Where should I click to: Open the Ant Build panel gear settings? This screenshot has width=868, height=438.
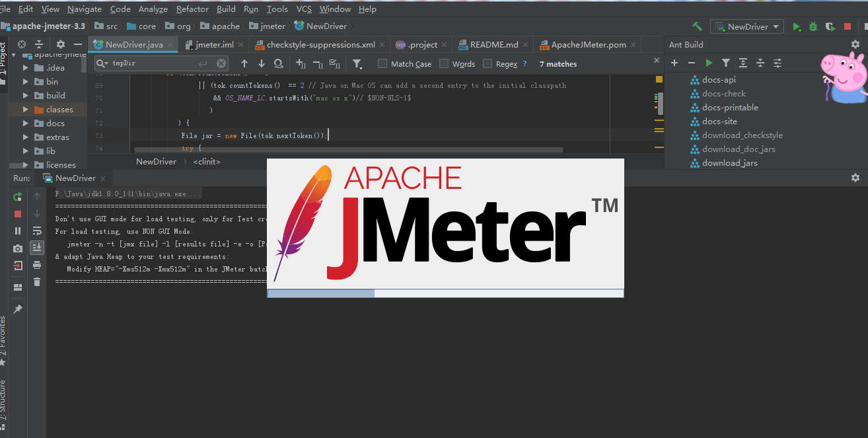coord(855,44)
